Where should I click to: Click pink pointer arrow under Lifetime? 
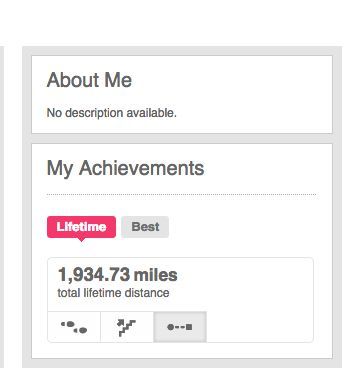tap(81, 240)
